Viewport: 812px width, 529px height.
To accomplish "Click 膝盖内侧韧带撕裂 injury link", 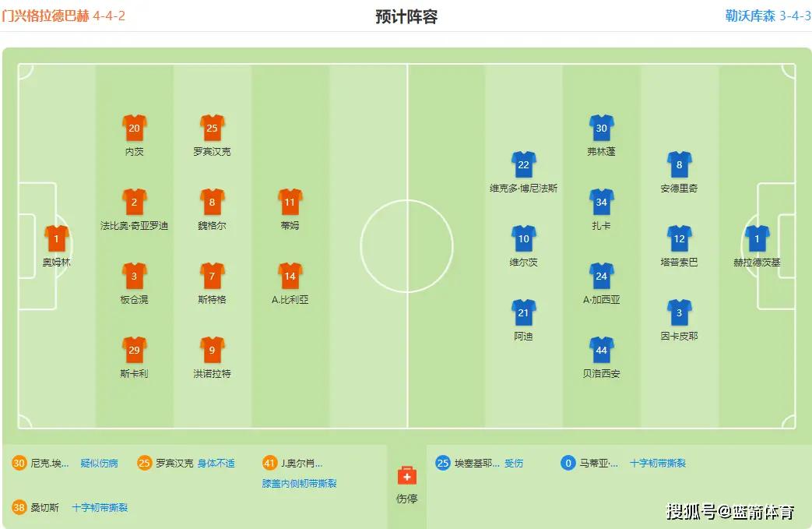I will coord(299,483).
